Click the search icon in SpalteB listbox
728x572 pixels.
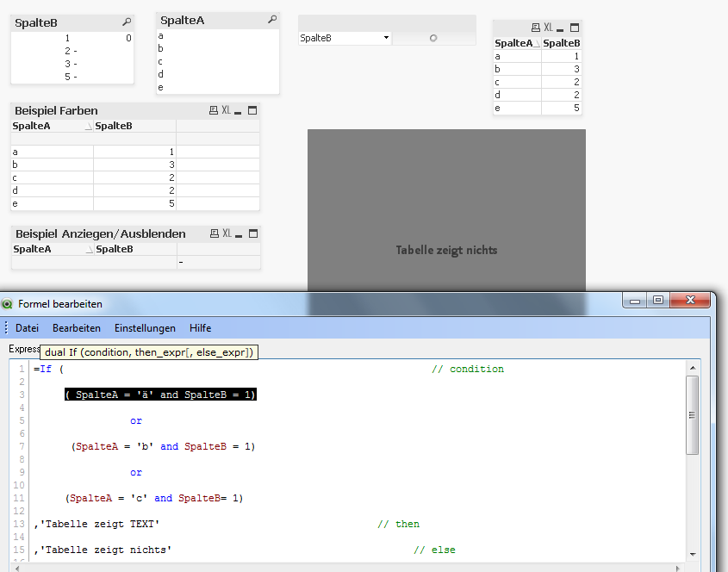pos(127,22)
